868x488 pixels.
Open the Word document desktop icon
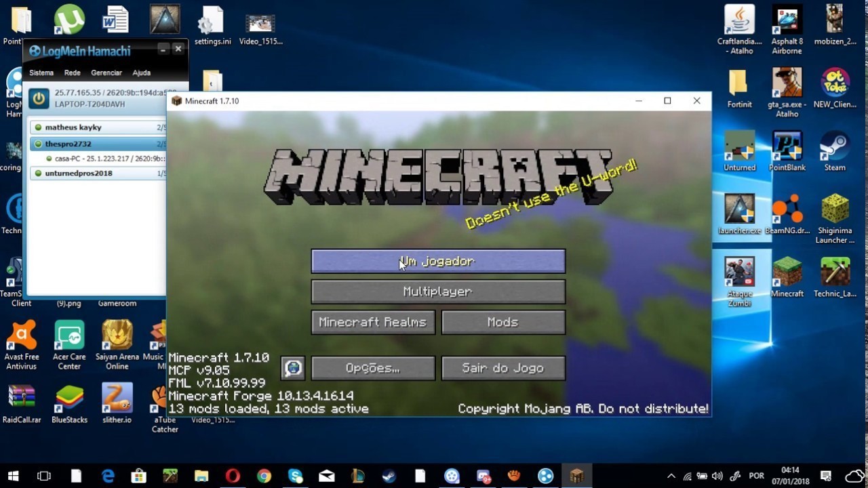point(115,19)
